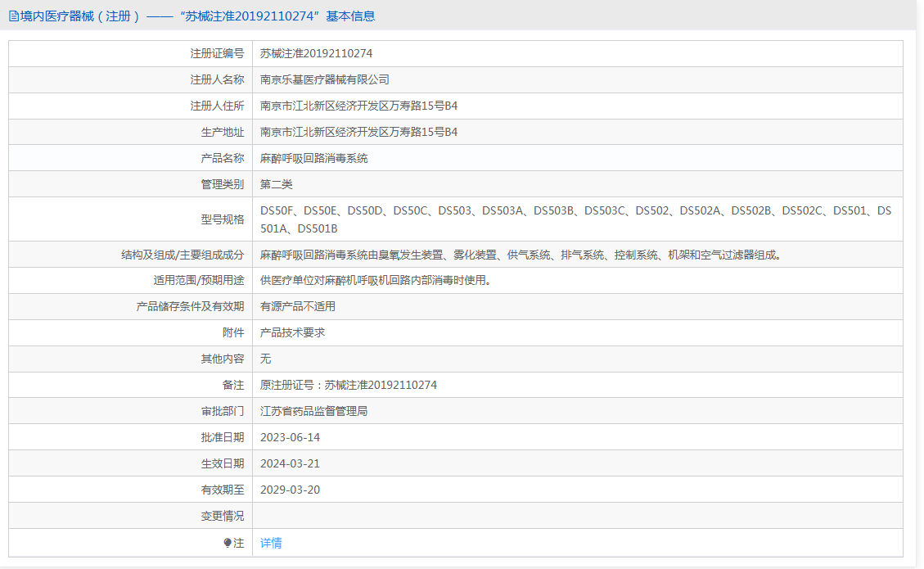924x569 pixels.
Task: Click the value 无 in 其他内容 row
Action: click(x=266, y=359)
